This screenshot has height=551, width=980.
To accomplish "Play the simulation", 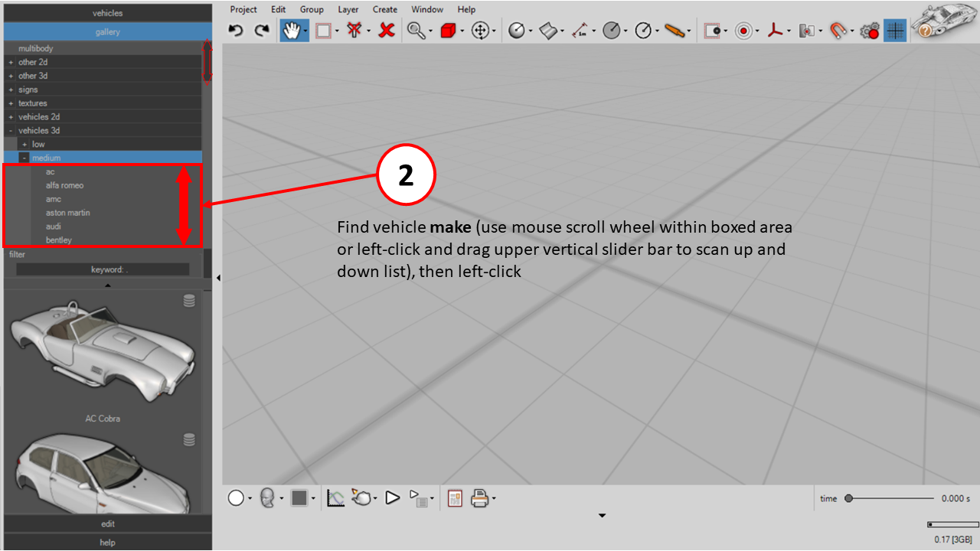I will (x=392, y=498).
